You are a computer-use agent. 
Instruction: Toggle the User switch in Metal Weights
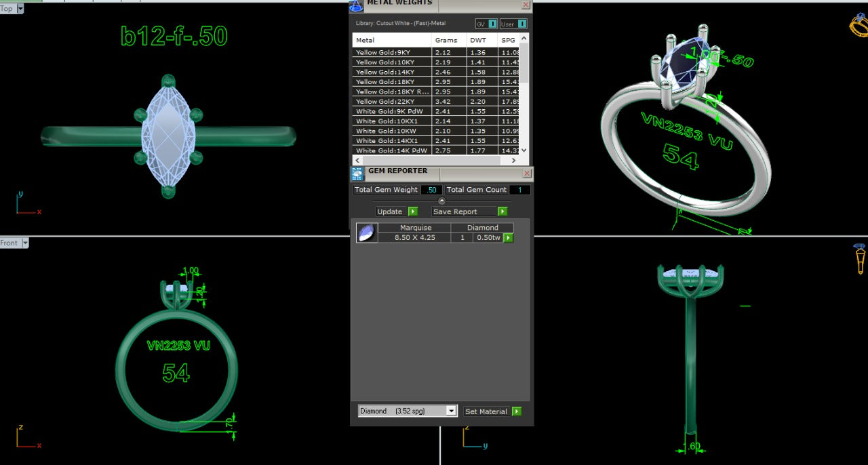522,24
